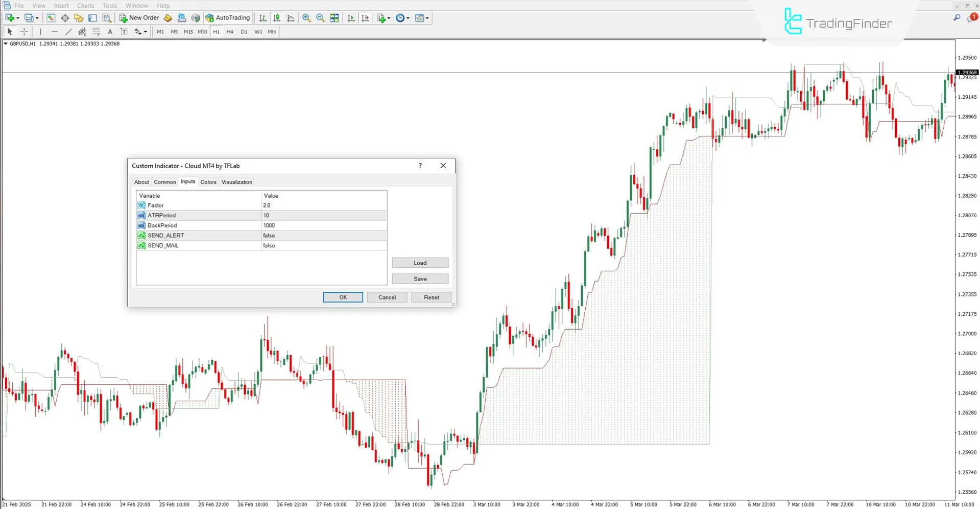Click the Reset button
The height and width of the screenshot is (509, 980).
(431, 297)
